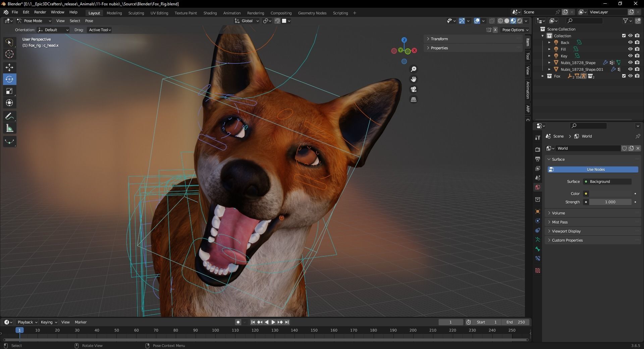Select the Breakdowner pose tool

[9, 142]
